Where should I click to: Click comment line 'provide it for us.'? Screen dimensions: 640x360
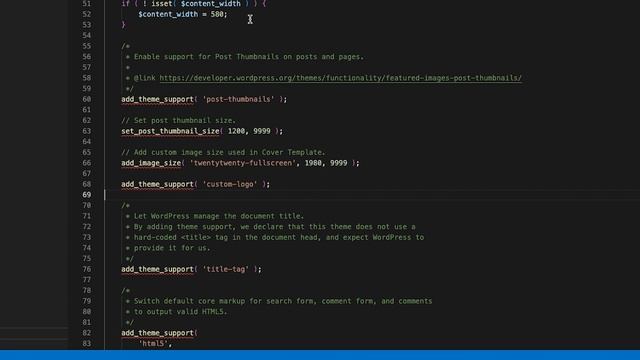point(172,248)
